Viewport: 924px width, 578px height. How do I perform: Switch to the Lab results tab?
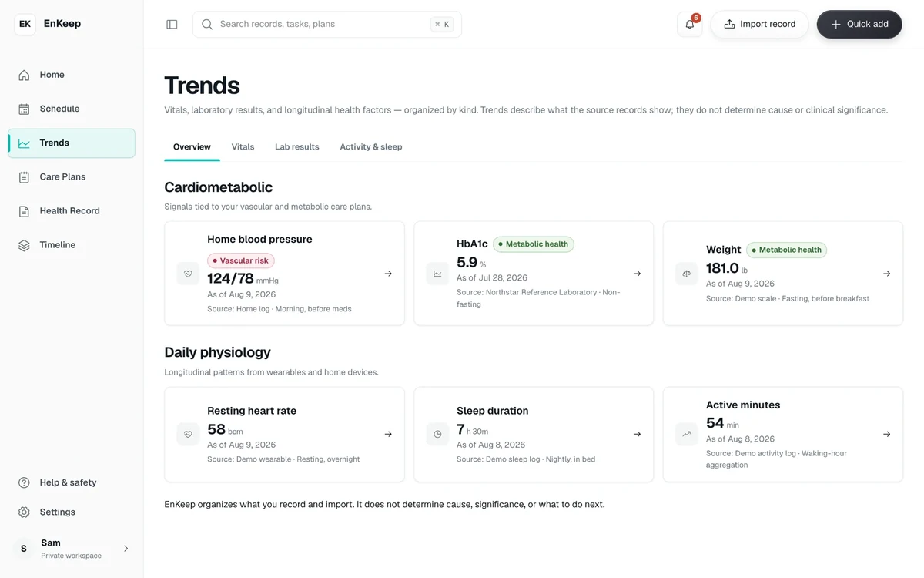[x=297, y=146]
